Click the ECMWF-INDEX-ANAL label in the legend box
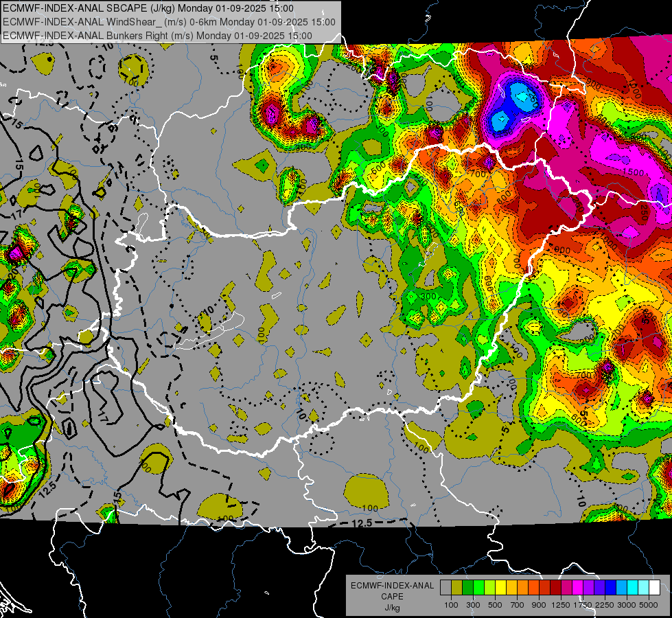The height and width of the screenshot is (618, 672). click(x=392, y=586)
